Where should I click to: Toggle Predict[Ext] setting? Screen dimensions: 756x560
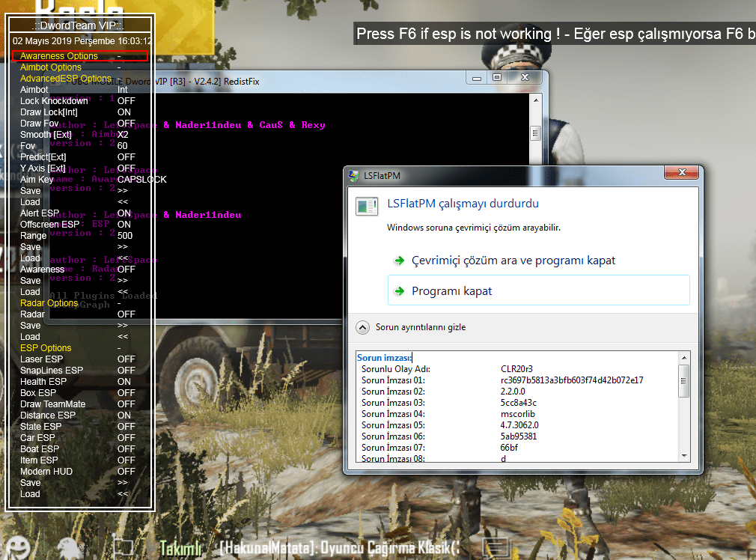[x=79, y=156]
